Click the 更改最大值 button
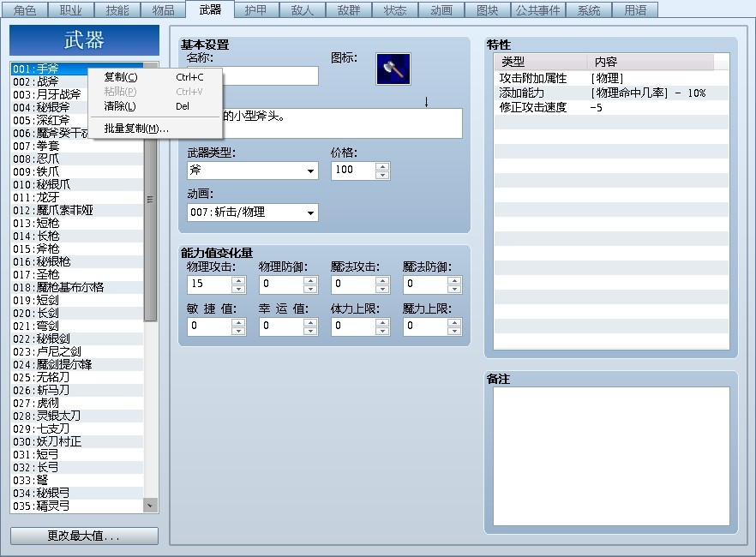 (83, 536)
